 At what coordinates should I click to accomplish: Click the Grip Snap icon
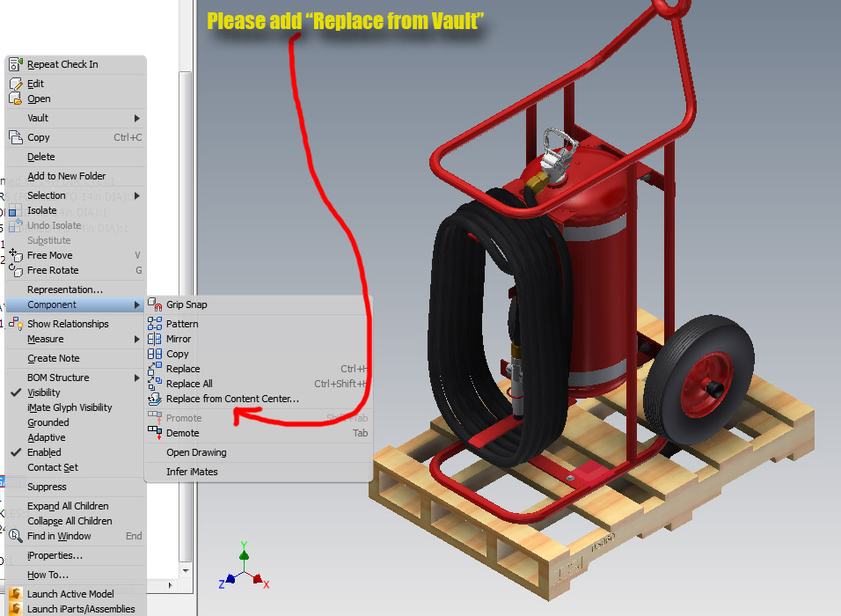coord(155,304)
